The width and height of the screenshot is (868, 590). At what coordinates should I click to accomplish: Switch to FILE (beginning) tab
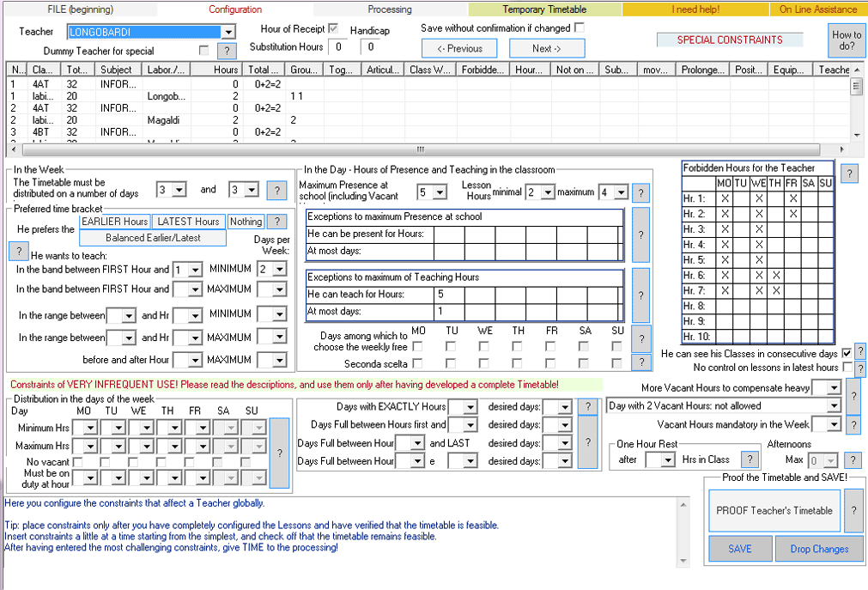[80, 9]
